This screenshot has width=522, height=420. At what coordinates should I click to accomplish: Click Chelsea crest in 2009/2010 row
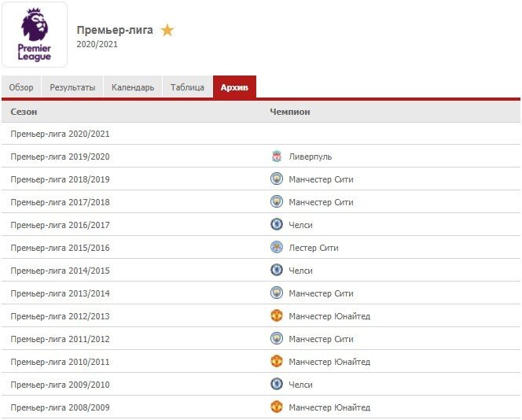[276, 385]
